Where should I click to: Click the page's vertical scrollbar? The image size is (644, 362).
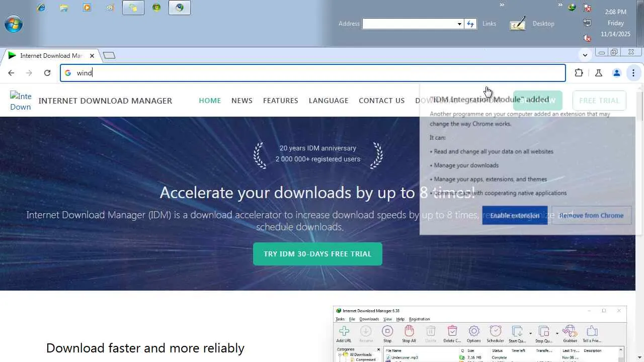639,222
